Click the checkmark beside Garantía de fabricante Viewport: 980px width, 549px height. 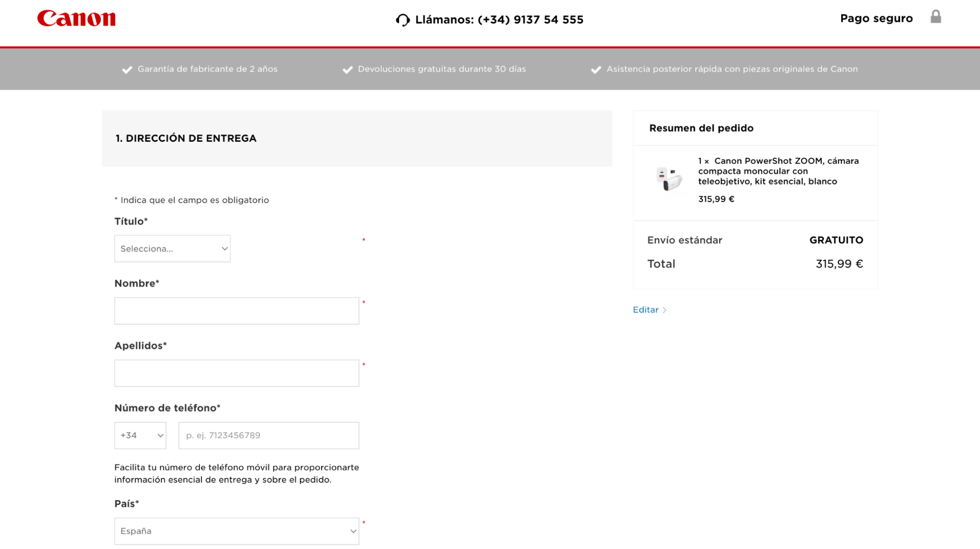coord(127,70)
